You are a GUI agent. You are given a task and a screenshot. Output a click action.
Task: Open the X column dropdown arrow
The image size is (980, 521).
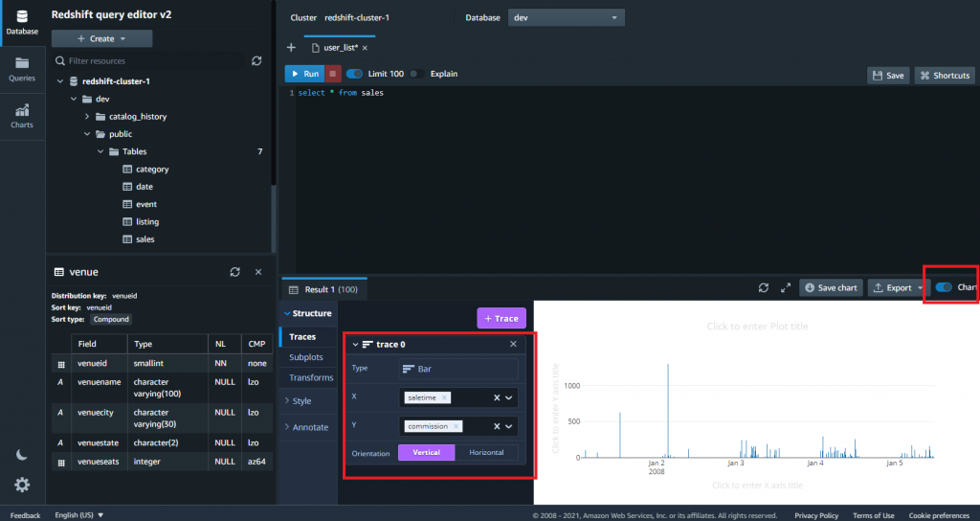(x=509, y=397)
